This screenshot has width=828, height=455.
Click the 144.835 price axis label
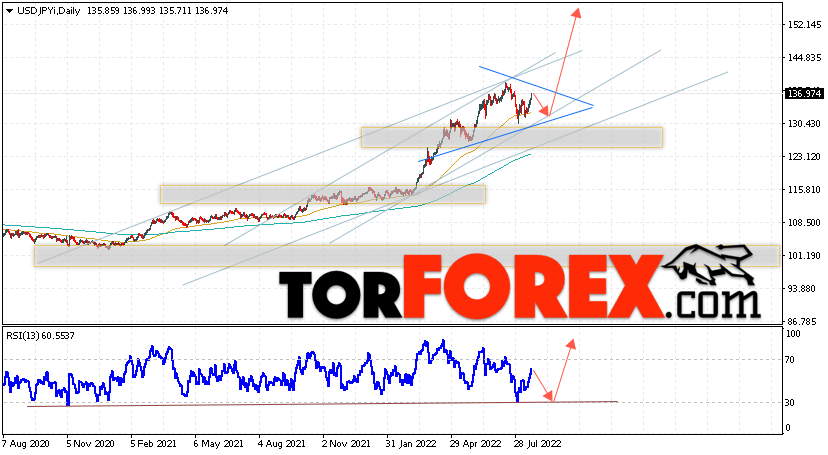pyautogui.click(x=804, y=58)
